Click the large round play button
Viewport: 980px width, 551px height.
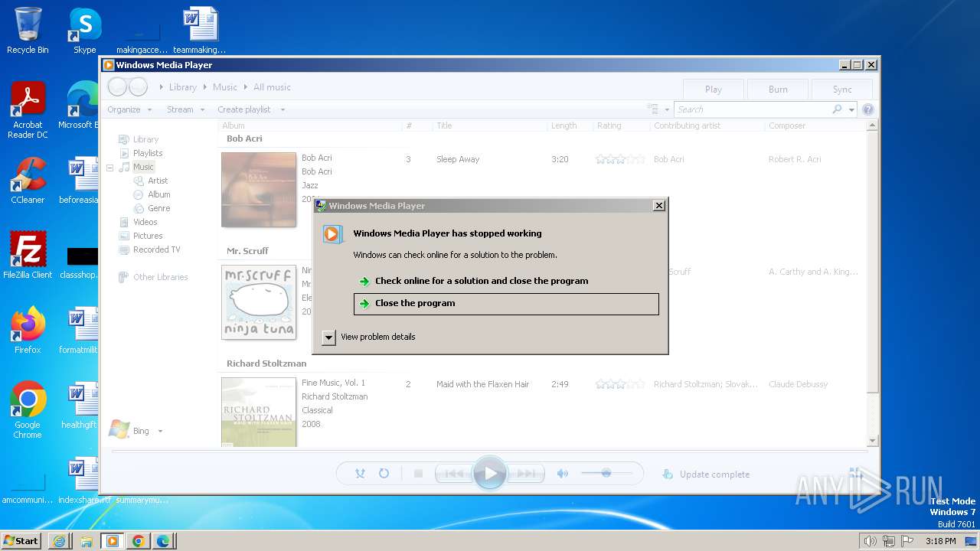pos(490,474)
